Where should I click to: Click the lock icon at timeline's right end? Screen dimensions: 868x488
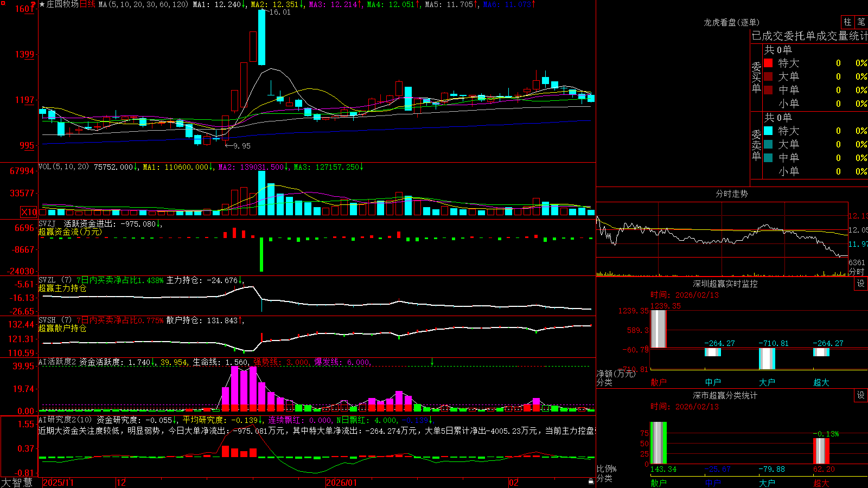point(591,481)
